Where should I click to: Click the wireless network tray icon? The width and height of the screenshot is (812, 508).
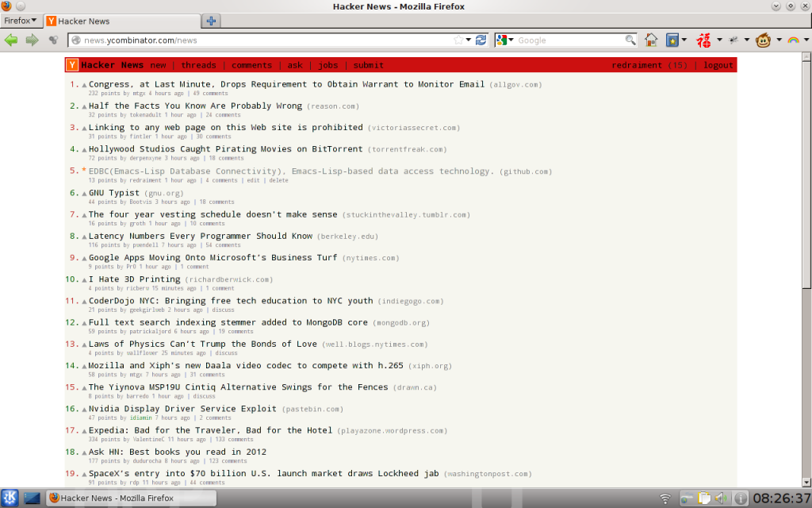point(665,498)
